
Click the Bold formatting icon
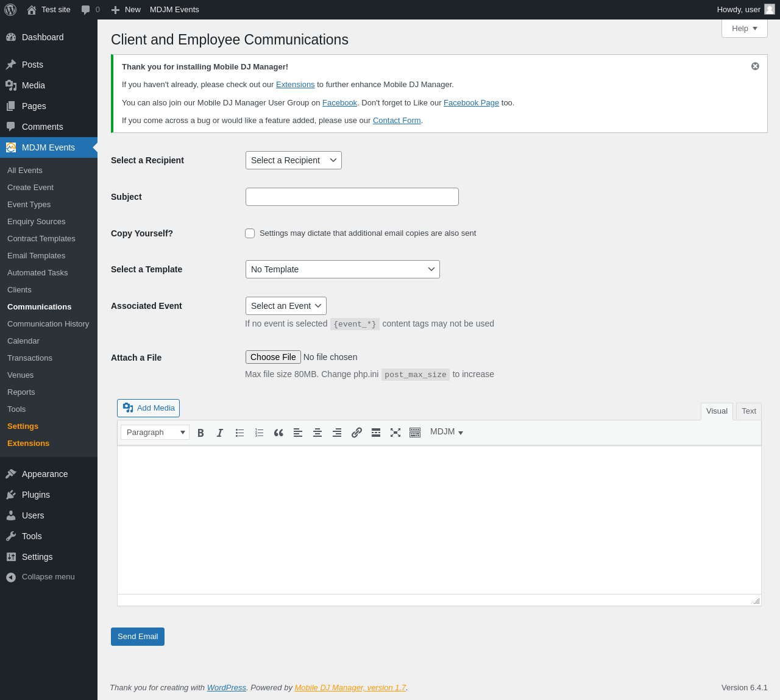(200, 433)
